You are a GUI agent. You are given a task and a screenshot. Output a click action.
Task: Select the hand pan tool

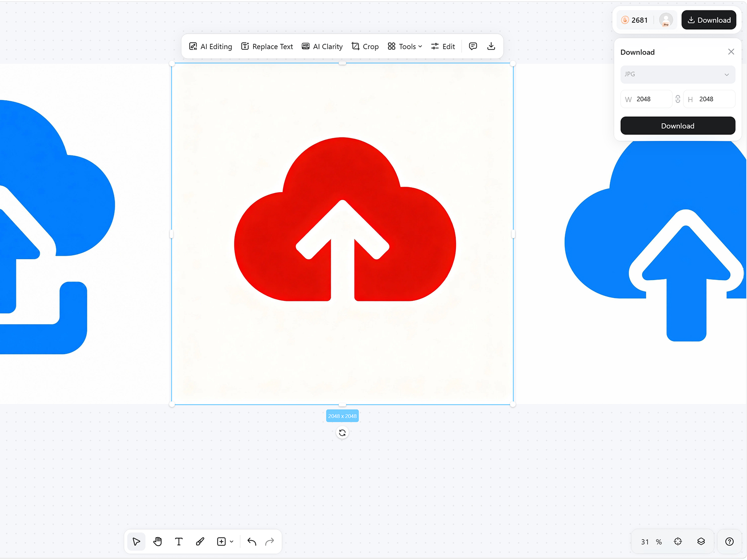[x=158, y=542]
